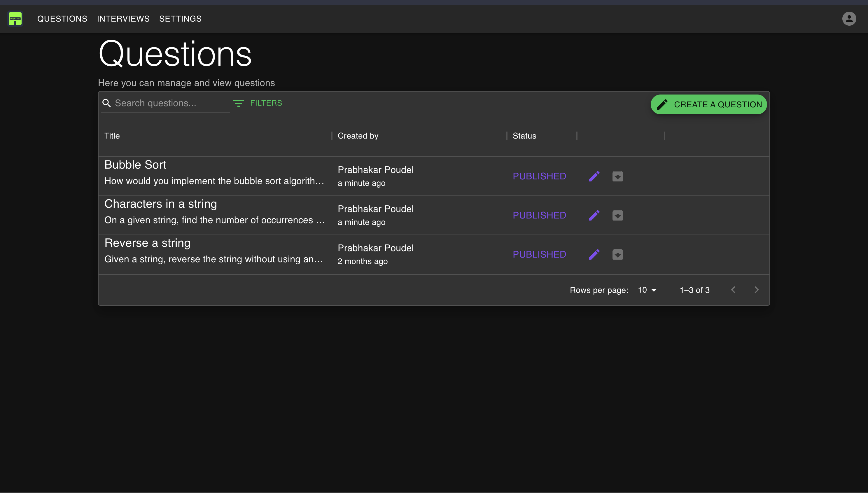Click Prabhakar Poudel in Bubble Sort row
Image resolution: width=868 pixels, height=493 pixels.
(376, 170)
